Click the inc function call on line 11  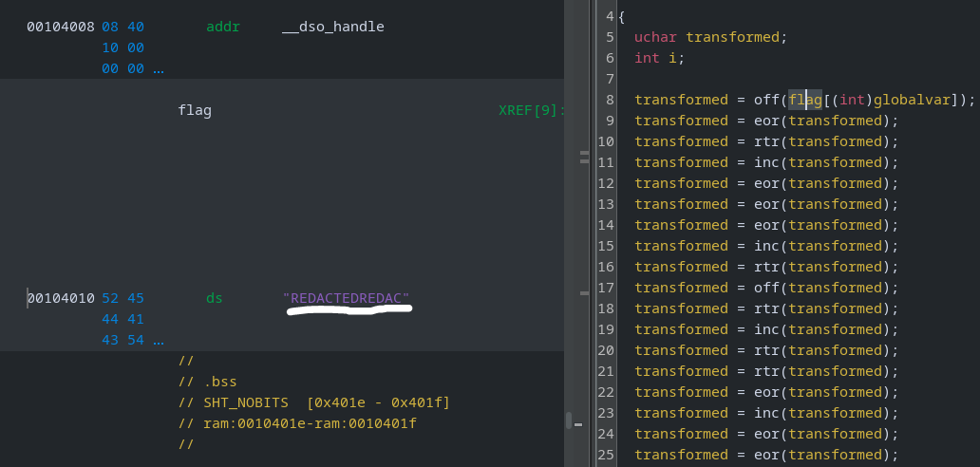(x=766, y=162)
